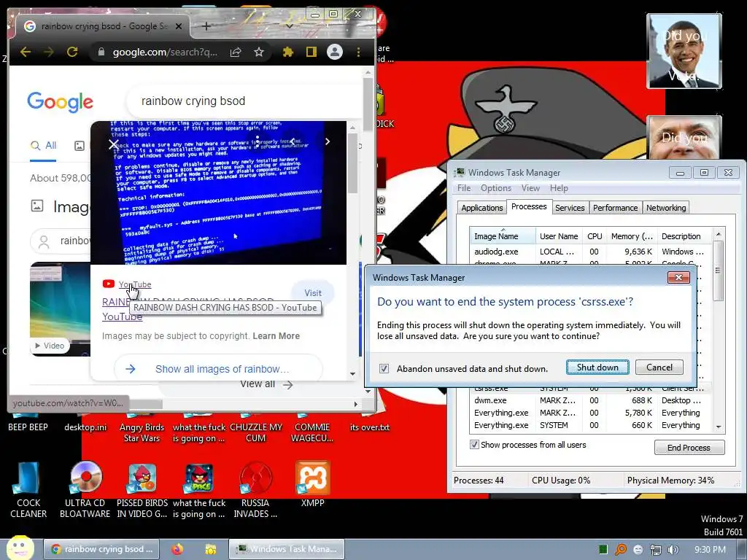The image size is (747, 560).
Task: Go back with Chrome's back arrow
Action: point(26,52)
